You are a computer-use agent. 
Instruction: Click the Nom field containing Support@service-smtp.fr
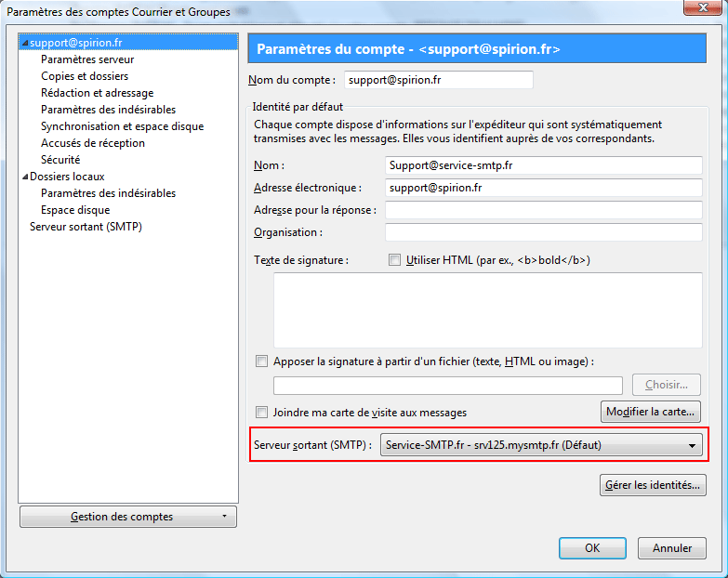coord(544,165)
